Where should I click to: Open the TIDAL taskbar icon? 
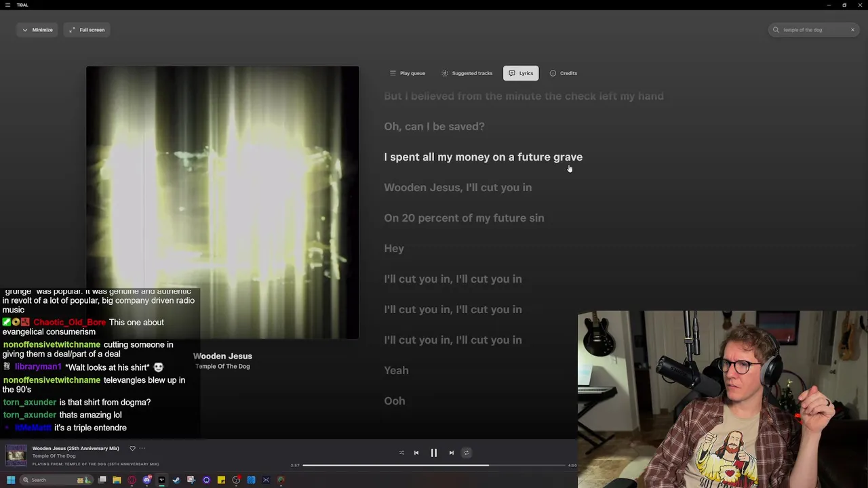(162, 480)
